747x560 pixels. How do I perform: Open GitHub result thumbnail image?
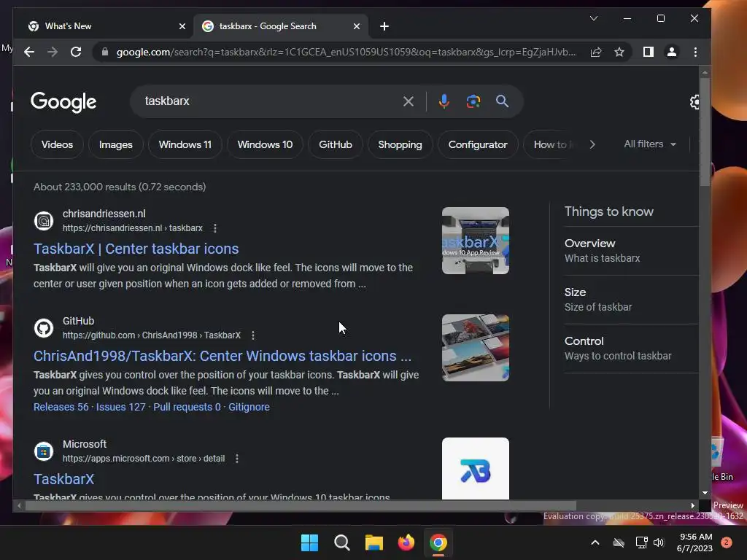tap(476, 348)
